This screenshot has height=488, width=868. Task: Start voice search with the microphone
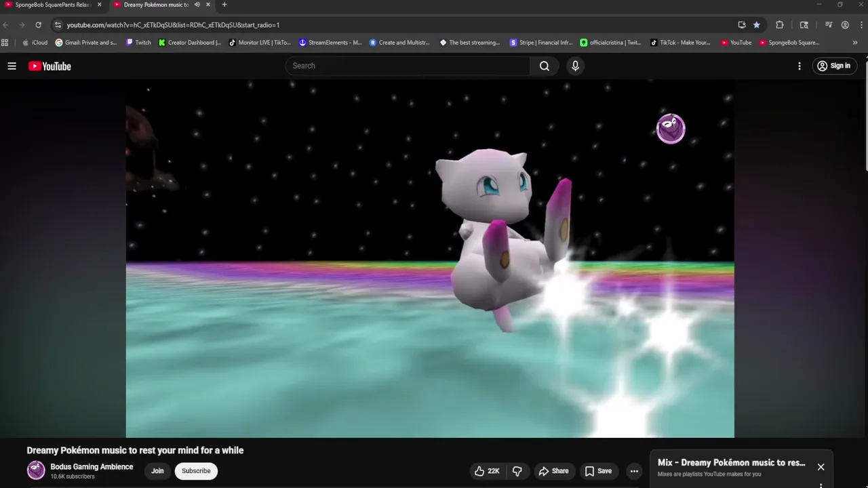pyautogui.click(x=575, y=66)
